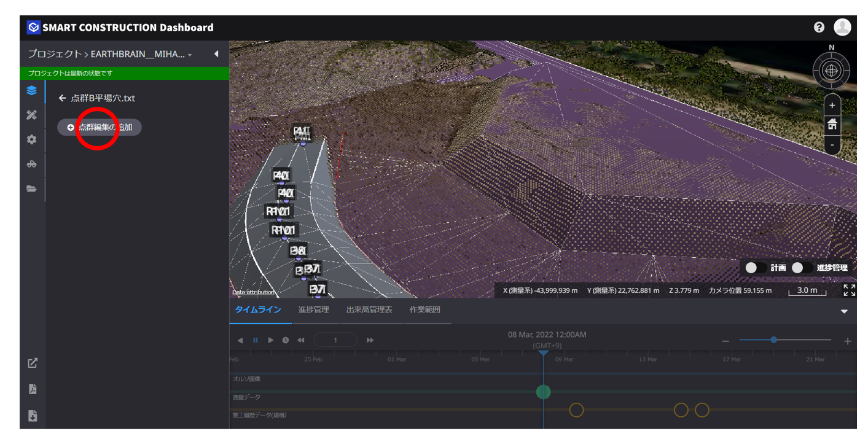Image resolution: width=868 pixels, height=439 pixels.
Task: Open the measurement tools sidebar icon
Action: [32, 115]
